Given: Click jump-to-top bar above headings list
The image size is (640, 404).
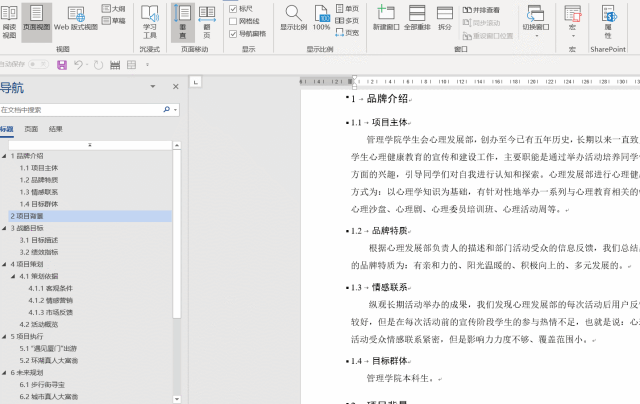Looking at the screenshot, I should pyautogui.click(x=90, y=145).
